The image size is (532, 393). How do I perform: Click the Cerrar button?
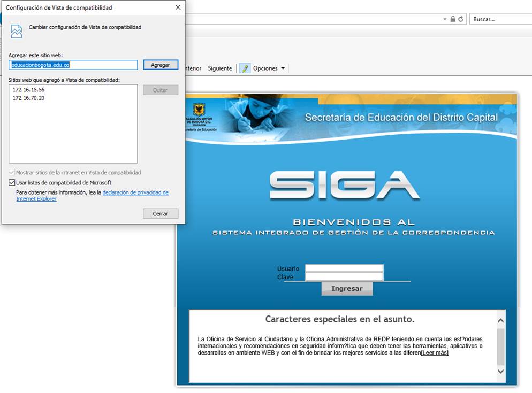coord(161,214)
